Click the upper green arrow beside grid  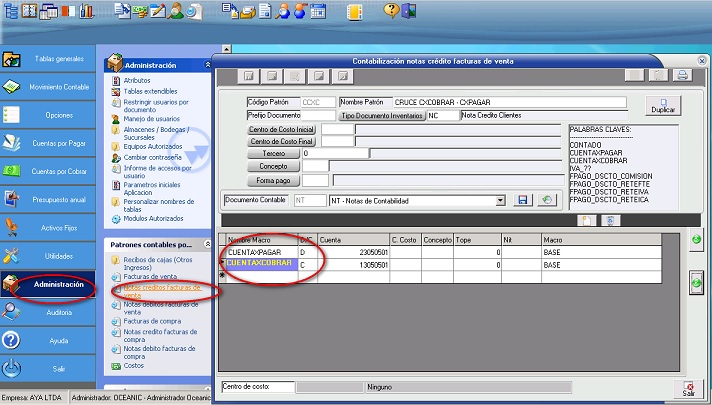point(696,240)
